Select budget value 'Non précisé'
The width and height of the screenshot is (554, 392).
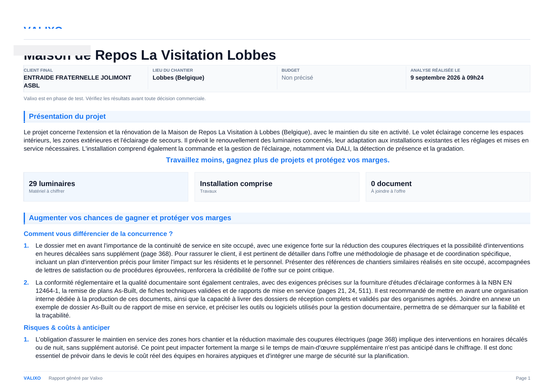tap(297, 78)
